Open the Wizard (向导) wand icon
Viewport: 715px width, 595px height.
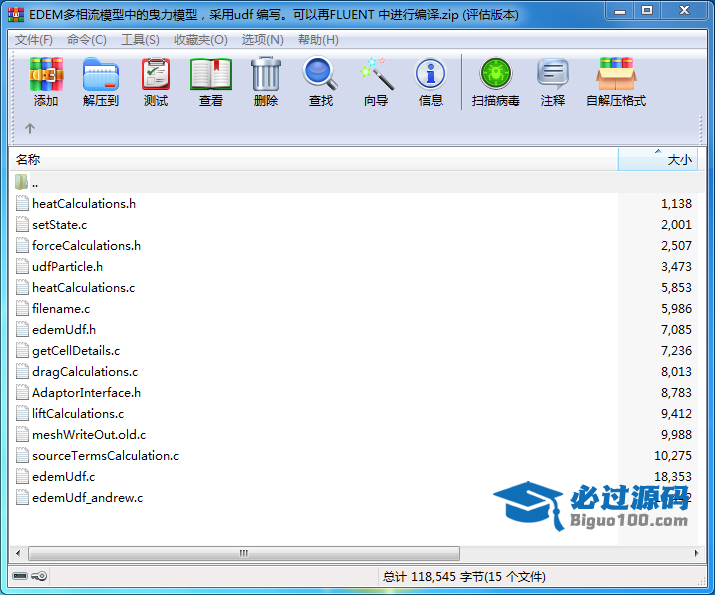click(376, 82)
